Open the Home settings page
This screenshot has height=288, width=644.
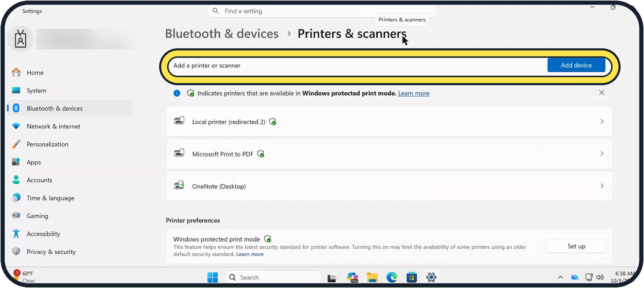pos(69,72)
